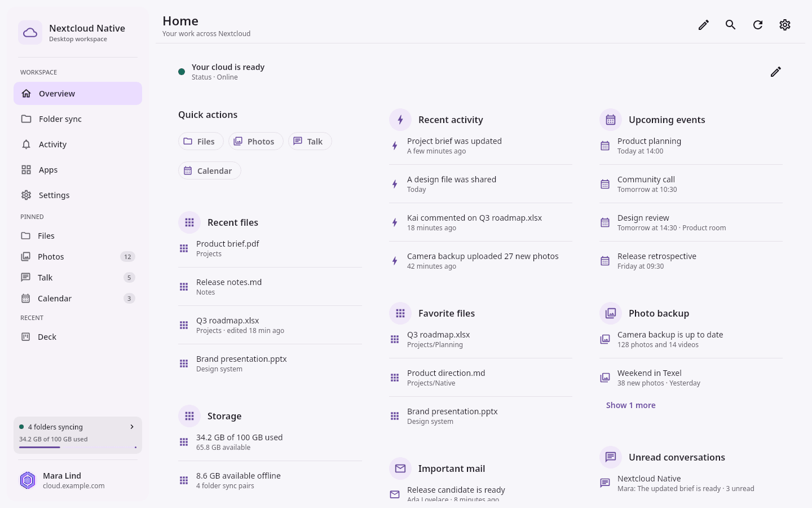Go to the Overview sidebar item
The image size is (812, 508).
click(78, 94)
